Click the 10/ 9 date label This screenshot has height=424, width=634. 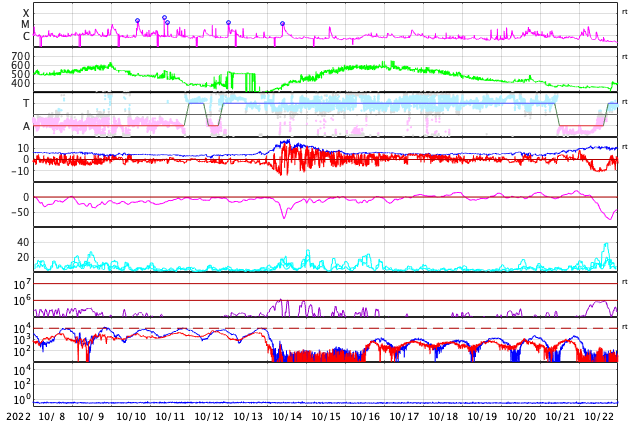(x=91, y=417)
